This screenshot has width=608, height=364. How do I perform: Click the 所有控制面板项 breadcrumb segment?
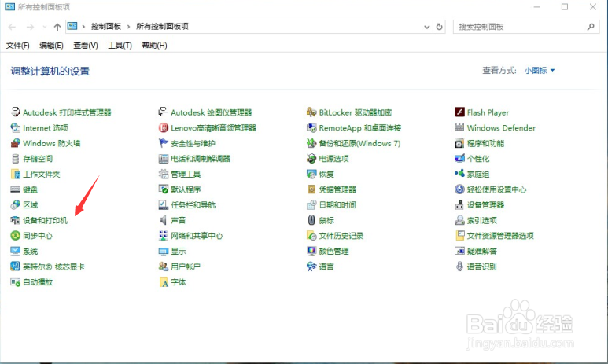(x=162, y=27)
